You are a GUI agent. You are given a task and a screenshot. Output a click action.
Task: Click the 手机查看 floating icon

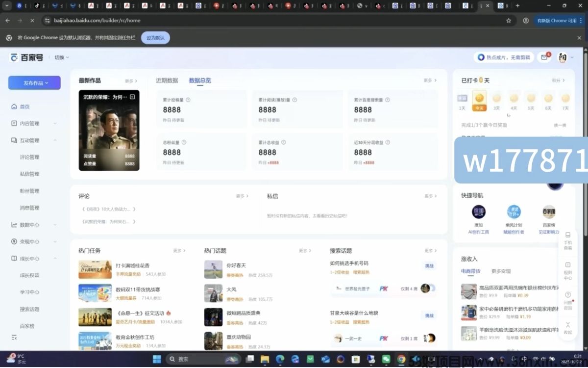point(567,240)
